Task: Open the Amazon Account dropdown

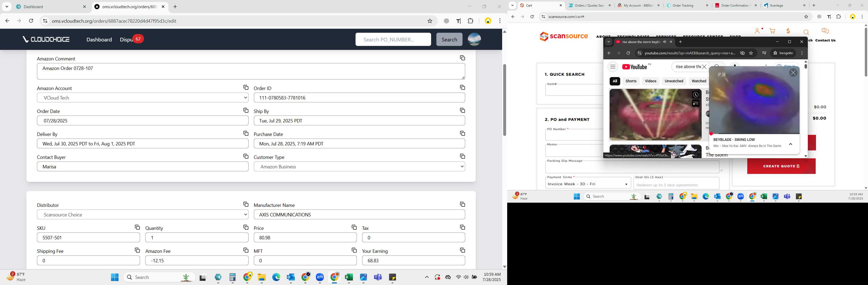Action: (x=143, y=98)
